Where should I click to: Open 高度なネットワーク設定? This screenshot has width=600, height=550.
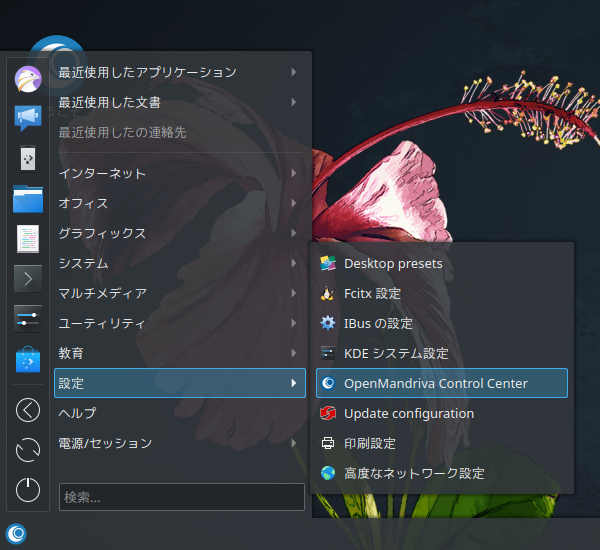coord(442,473)
